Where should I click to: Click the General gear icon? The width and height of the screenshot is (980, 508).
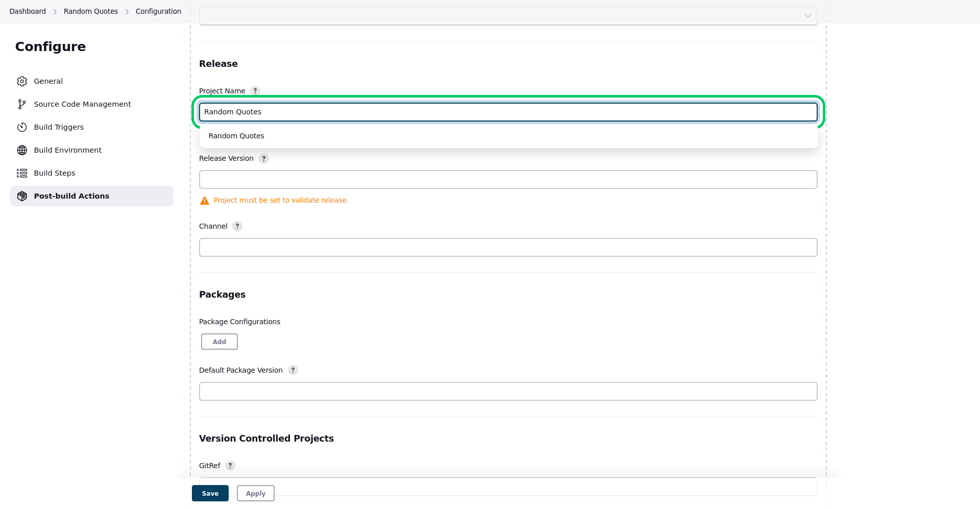[22, 81]
